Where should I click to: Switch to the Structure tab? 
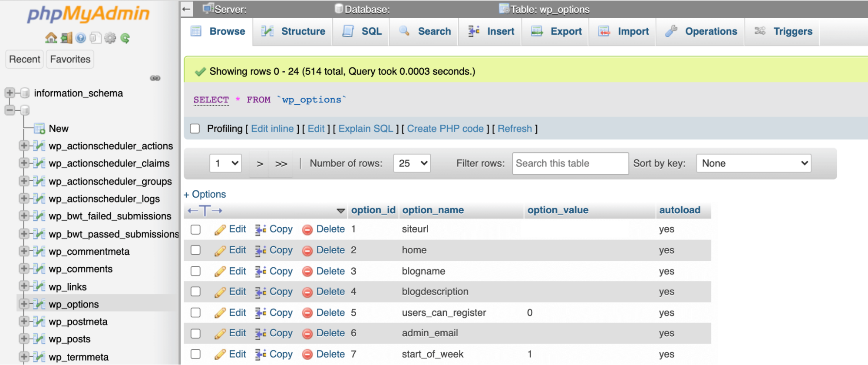coord(293,31)
